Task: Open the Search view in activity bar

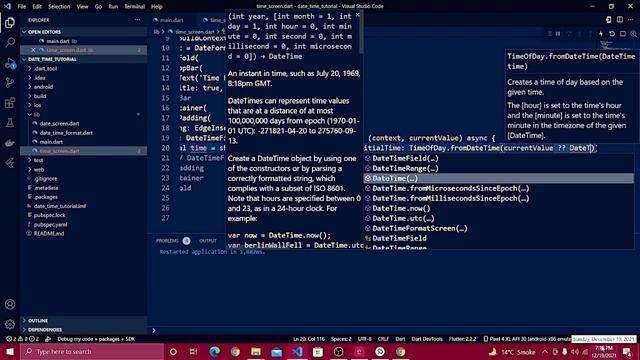Action: coord(10,42)
